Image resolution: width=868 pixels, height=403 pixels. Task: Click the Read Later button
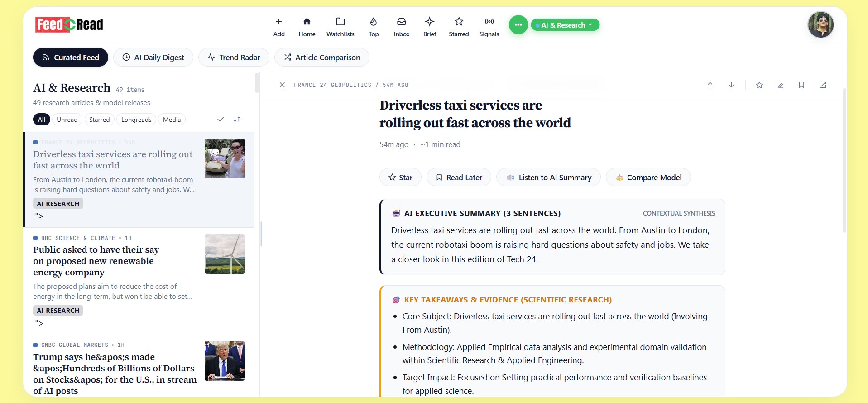tap(459, 178)
